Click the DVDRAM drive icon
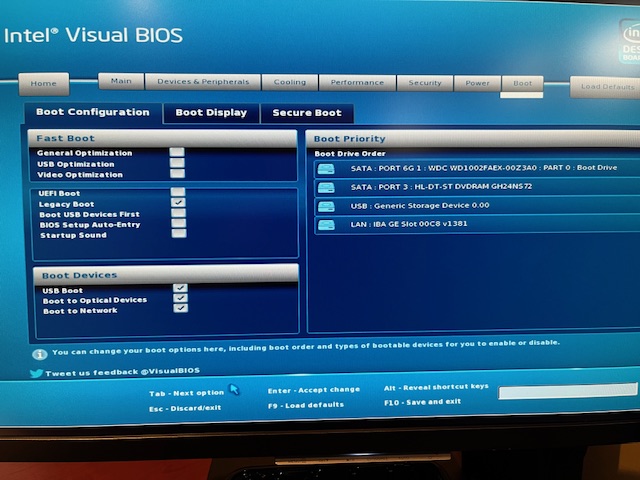The image size is (640, 480). coord(326,188)
